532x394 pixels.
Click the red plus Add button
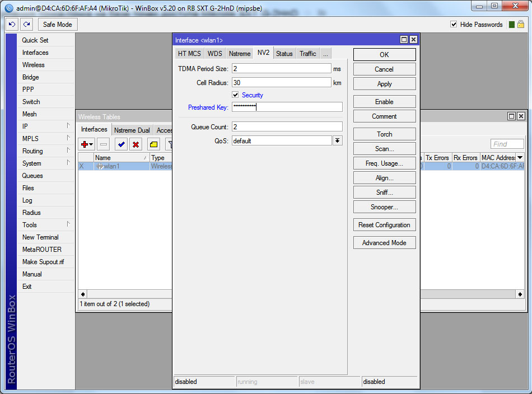[87, 144]
